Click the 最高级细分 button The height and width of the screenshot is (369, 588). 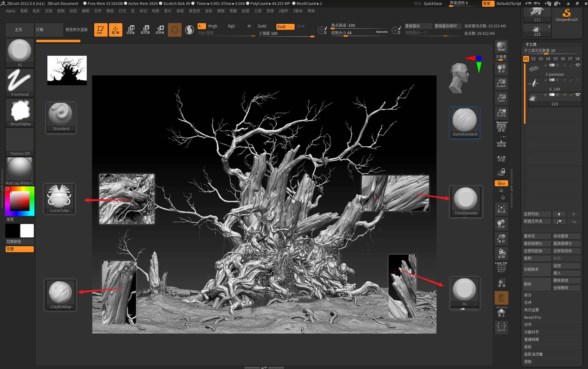click(x=566, y=243)
